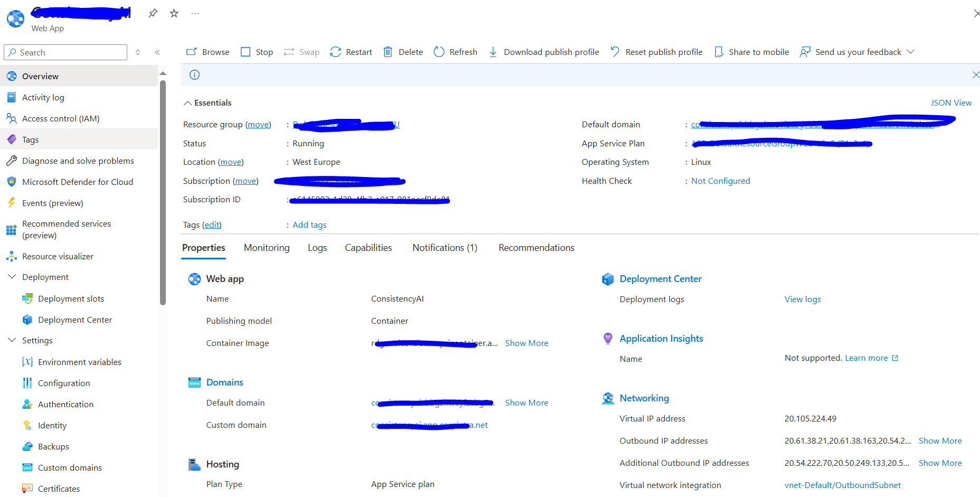This screenshot has width=980, height=497.
Task: Open the Environment variables settings
Action: point(79,362)
